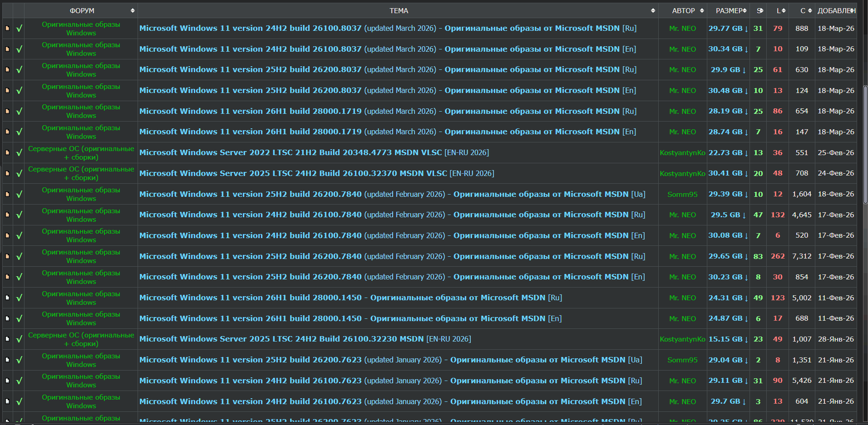
Task: Download the 15.15 GB Server 2025 torrent
Action: (x=728, y=339)
